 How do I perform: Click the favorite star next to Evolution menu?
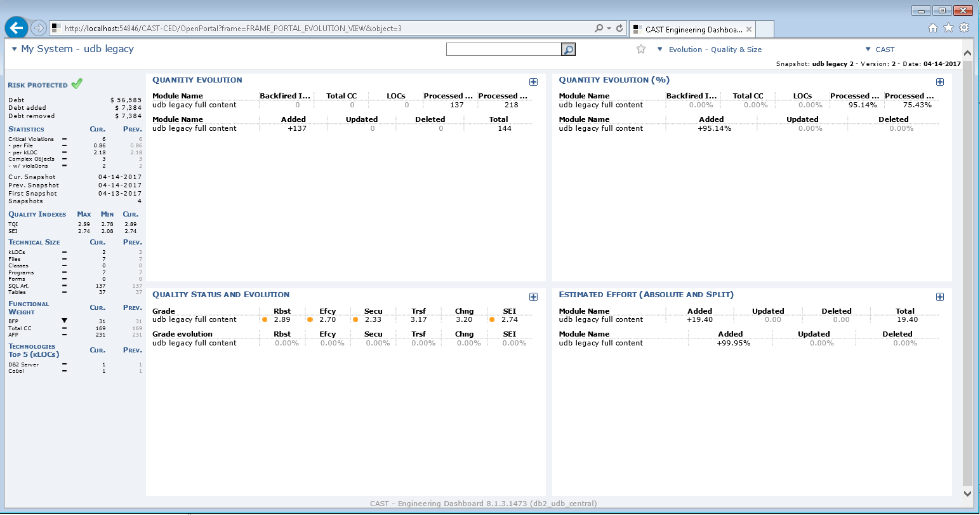coord(641,50)
